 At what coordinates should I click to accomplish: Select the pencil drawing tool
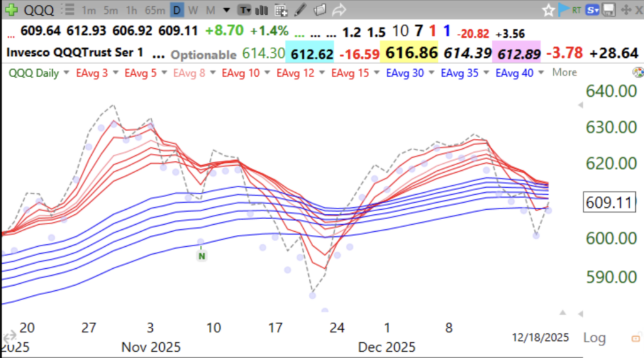pyautogui.click(x=301, y=11)
